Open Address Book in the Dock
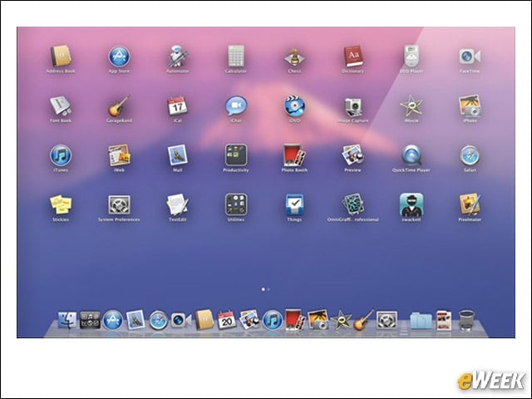 coord(204,320)
